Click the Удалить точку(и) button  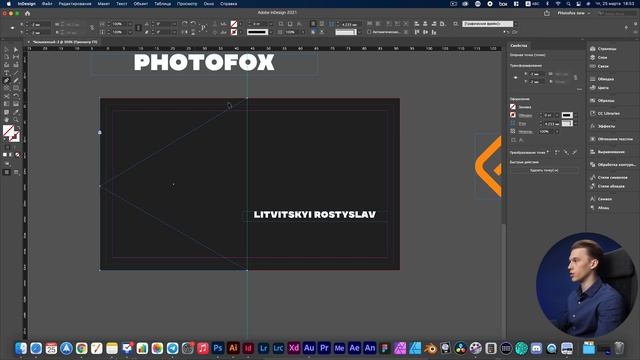(x=544, y=170)
